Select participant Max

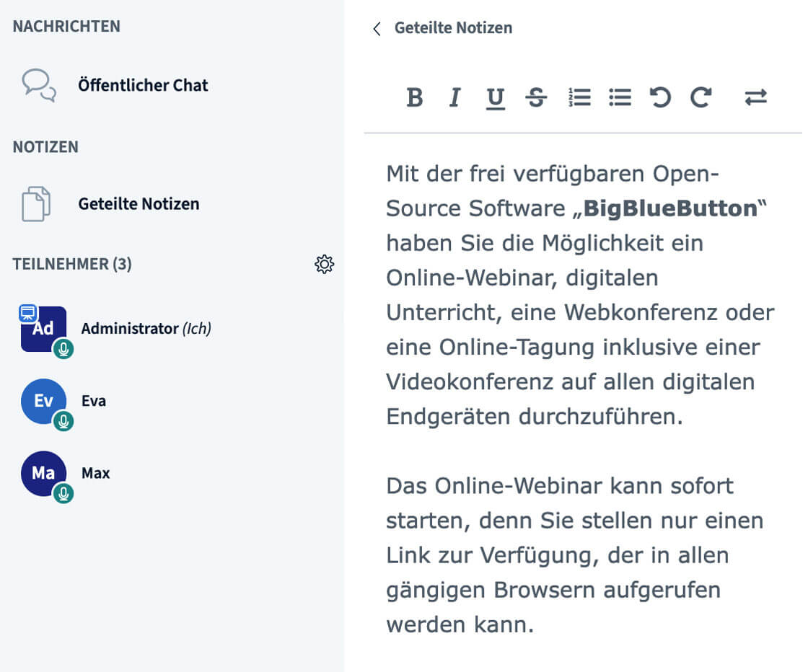(x=96, y=473)
